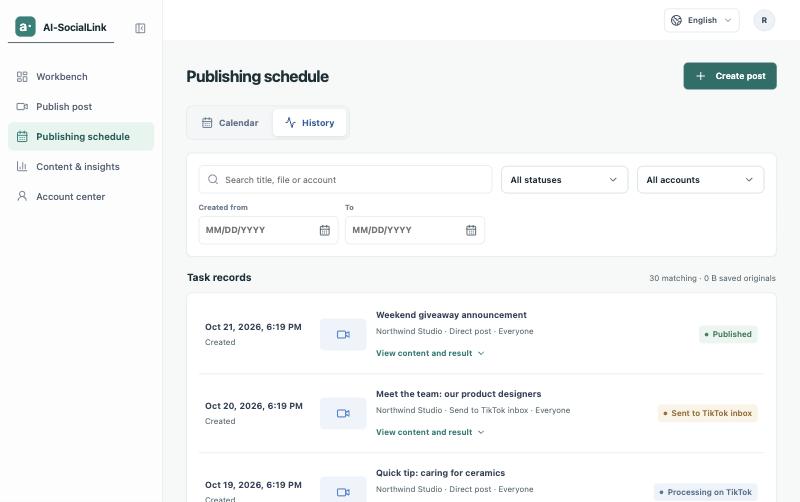Image resolution: width=800 pixels, height=502 pixels.
Task: Click the globe icon in language selector
Action: click(x=676, y=20)
